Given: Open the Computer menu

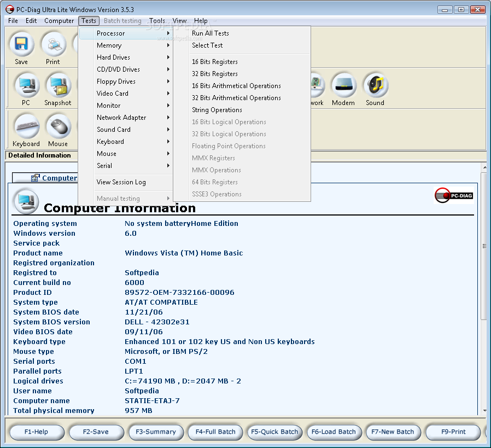Looking at the screenshot, I should click(59, 21).
